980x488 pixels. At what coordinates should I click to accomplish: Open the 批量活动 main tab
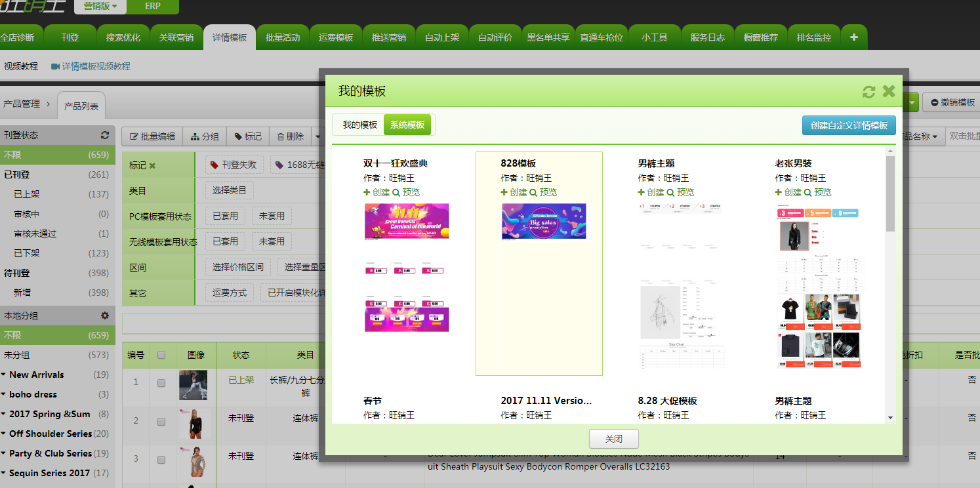[x=283, y=37]
